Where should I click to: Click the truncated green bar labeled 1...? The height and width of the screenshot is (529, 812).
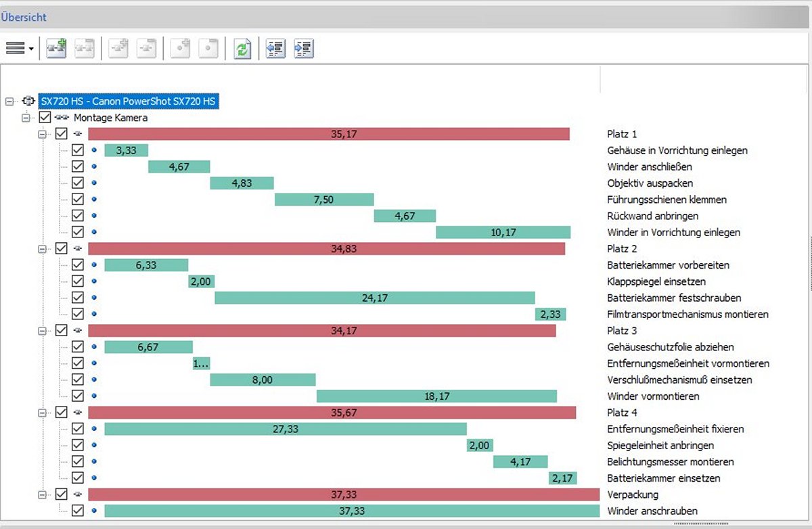pyautogui.click(x=202, y=363)
